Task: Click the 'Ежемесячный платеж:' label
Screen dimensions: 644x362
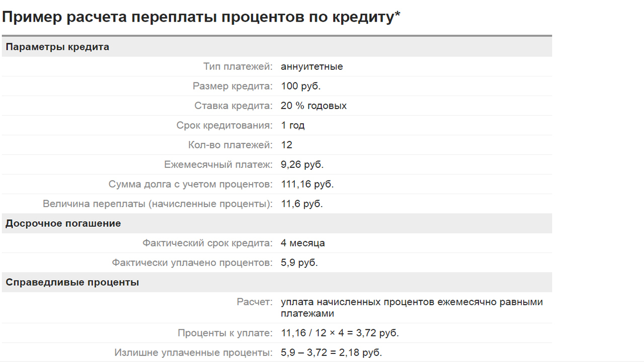Action: coord(218,164)
